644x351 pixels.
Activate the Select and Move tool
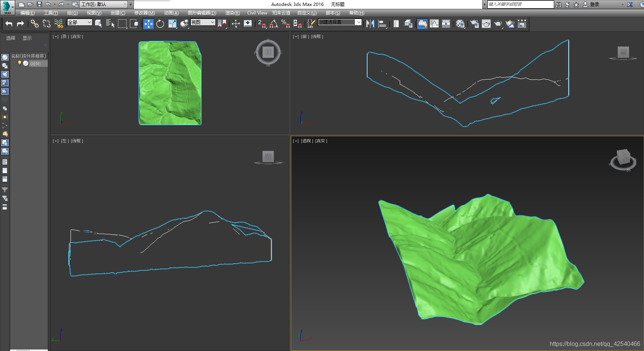tap(148, 24)
